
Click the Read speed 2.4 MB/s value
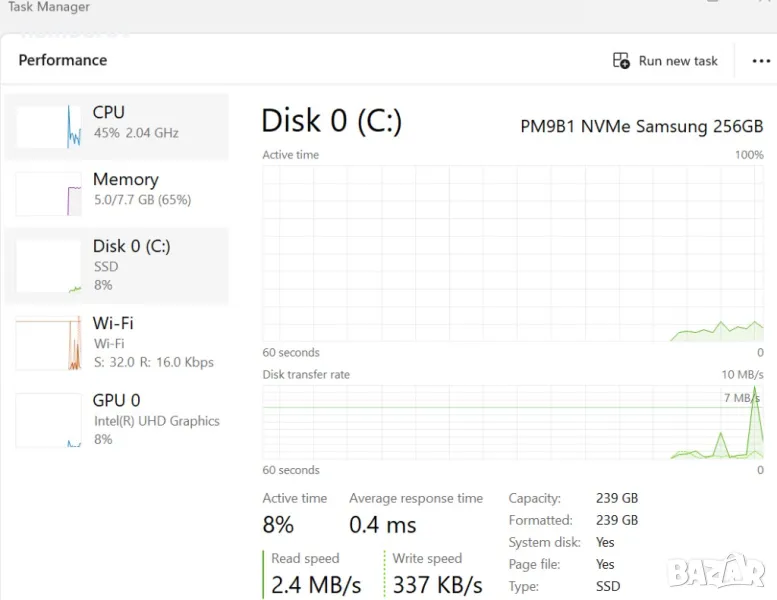[315, 584]
